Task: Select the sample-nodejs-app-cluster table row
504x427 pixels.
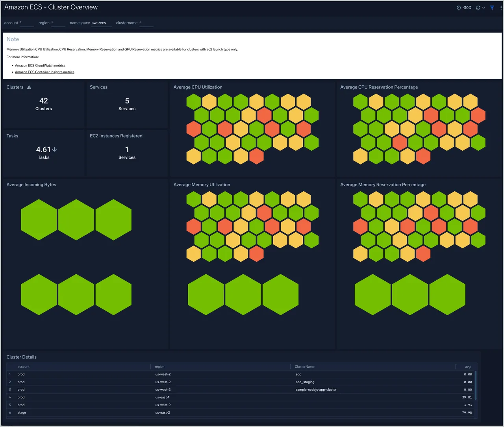Action: [240, 390]
